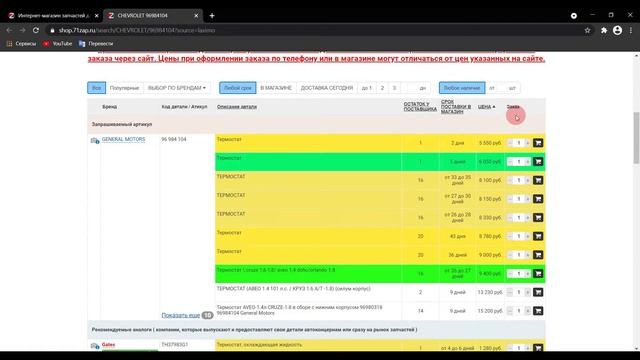Image resolution: width=640 pixels, height=360 pixels.
Task: Open the Chrome three-dot menu
Action: 631,30
